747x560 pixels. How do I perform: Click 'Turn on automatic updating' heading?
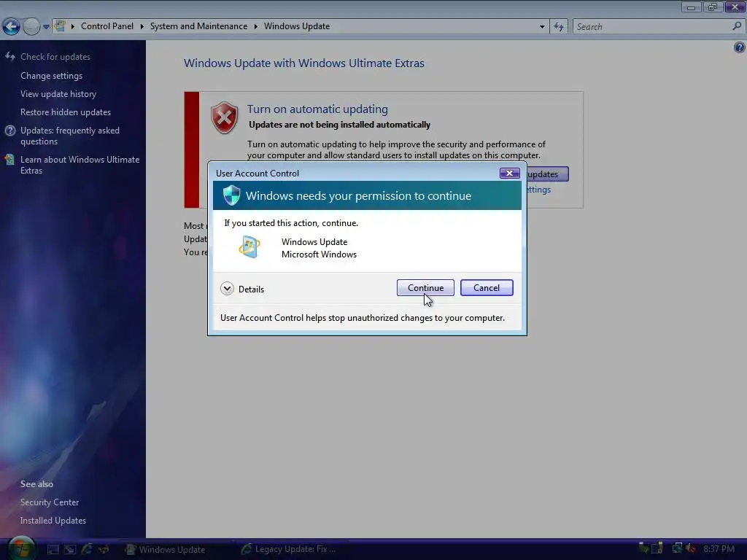(317, 109)
